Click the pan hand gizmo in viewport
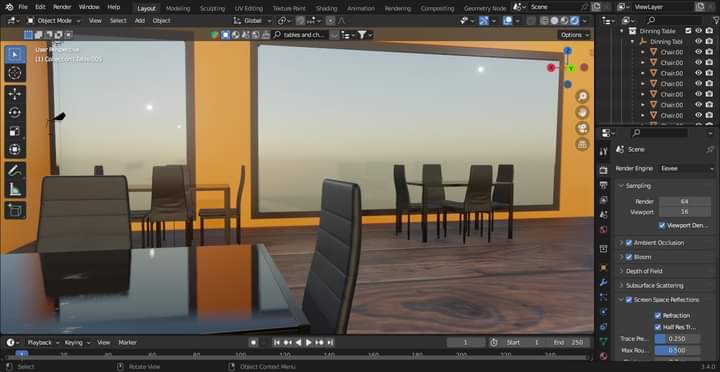Screen dimensions: 720x372 click(582, 113)
